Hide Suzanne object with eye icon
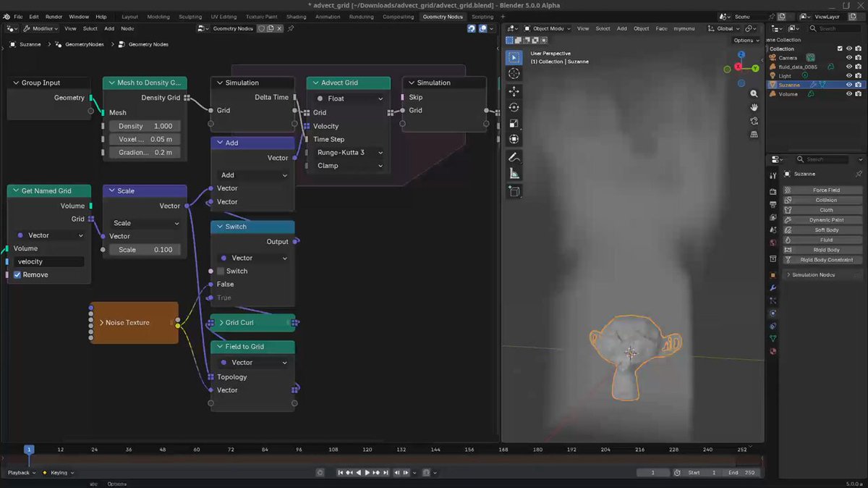The height and width of the screenshot is (488, 868). point(849,85)
